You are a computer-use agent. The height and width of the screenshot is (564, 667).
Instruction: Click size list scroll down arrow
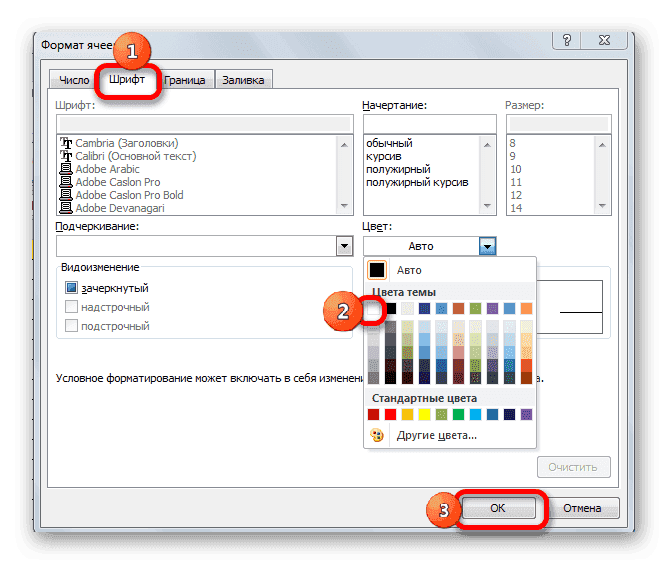[x=602, y=206]
